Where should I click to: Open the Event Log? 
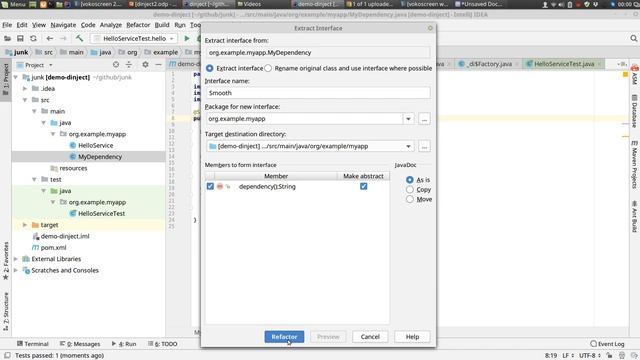click(607, 344)
